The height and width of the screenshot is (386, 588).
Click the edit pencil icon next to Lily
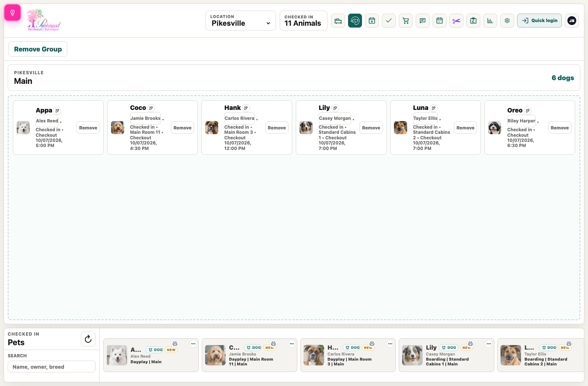[335, 108]
